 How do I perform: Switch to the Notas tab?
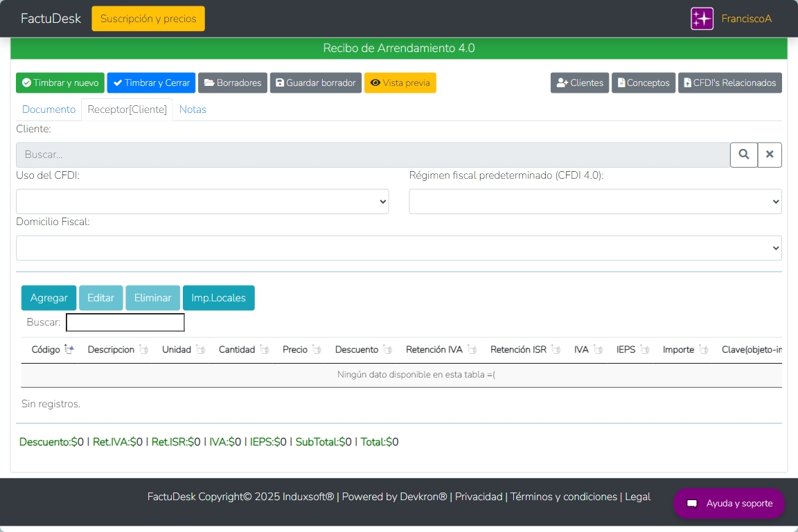[x=193, y=109]
